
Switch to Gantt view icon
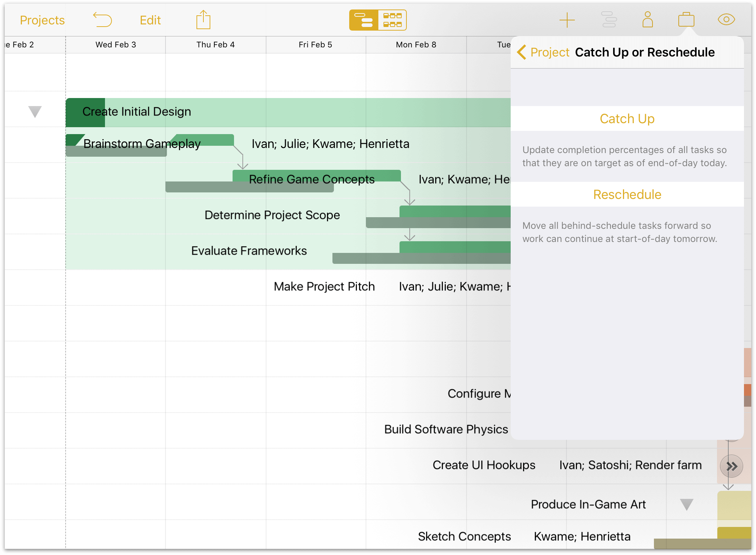pyautogui.click(x=364, y=20)
